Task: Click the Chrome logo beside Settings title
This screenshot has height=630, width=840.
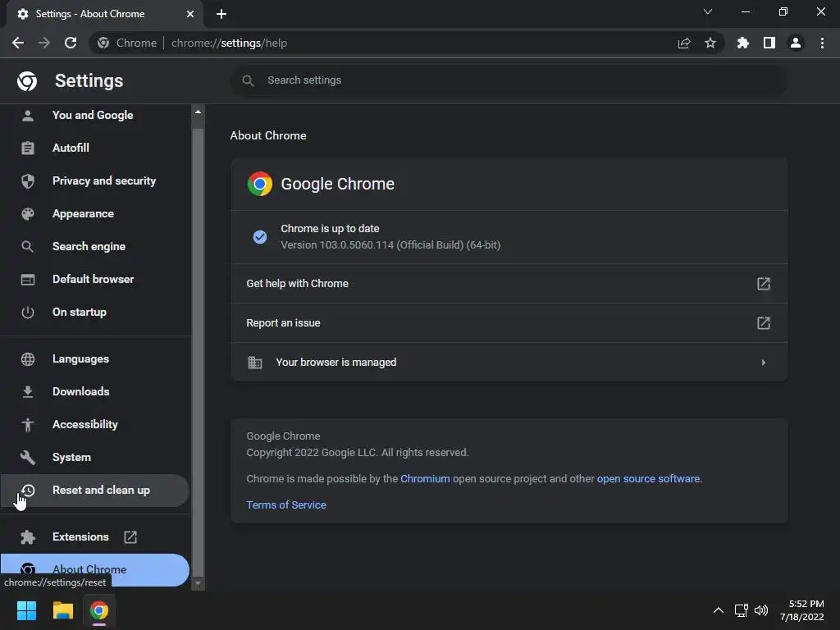Action: click(x=27, y=81)
